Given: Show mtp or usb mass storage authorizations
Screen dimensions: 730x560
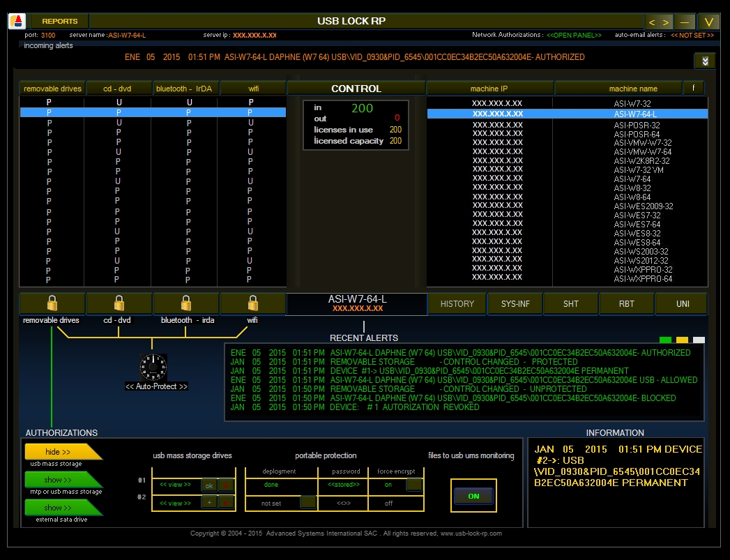Looking at the screenshot, I should point(63,480).
